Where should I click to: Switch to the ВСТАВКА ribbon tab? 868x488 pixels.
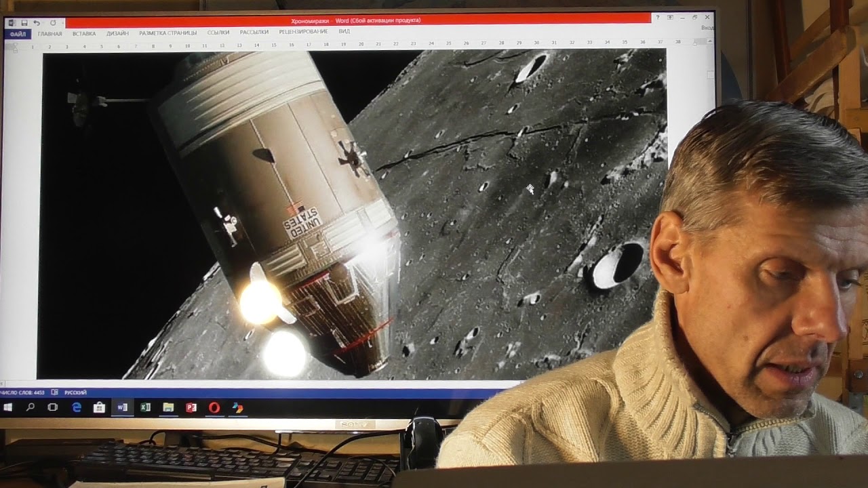pyautogui.click(x=84, y=33)
